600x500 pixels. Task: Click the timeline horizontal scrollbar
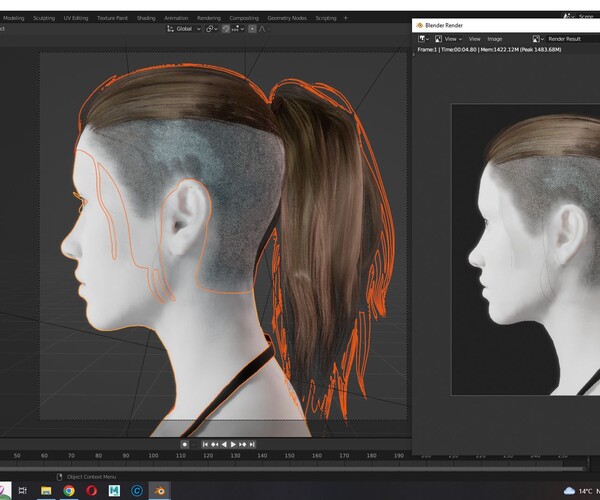293,468
